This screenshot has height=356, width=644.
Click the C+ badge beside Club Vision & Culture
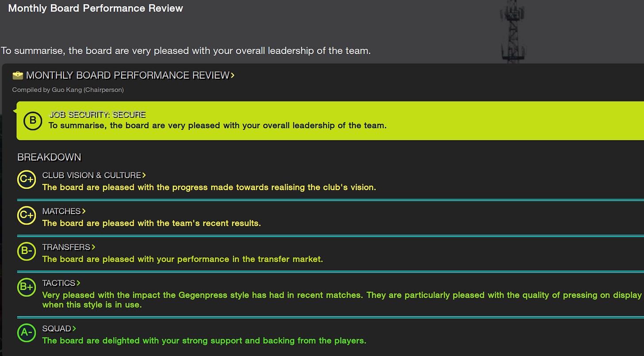click(x=26, y=180)
